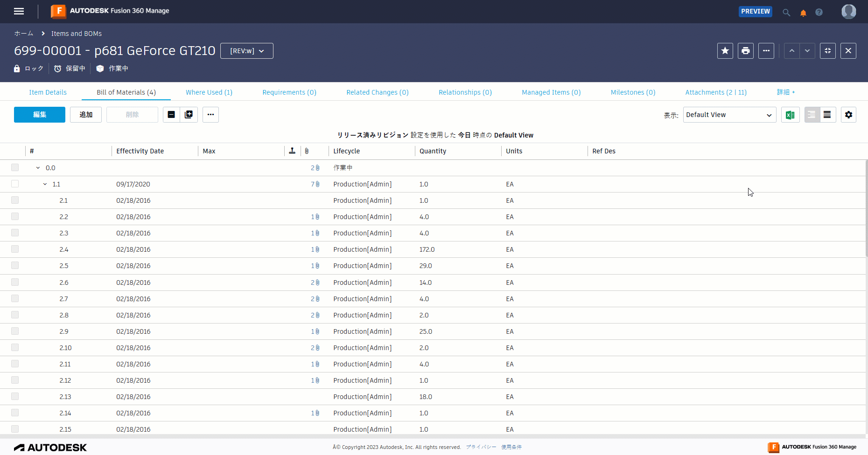Open the Where Used (1) tab
The image size is (868, 455).
coord(209,92)
